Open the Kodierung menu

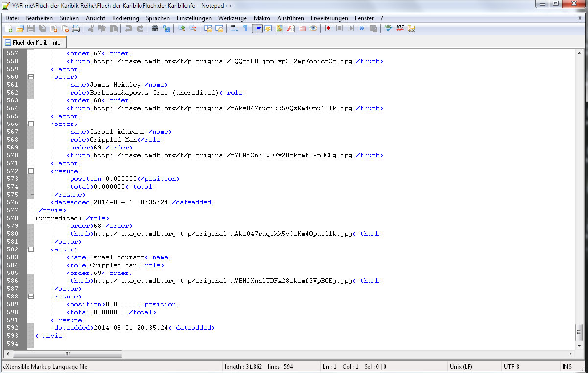click(126, 18)
